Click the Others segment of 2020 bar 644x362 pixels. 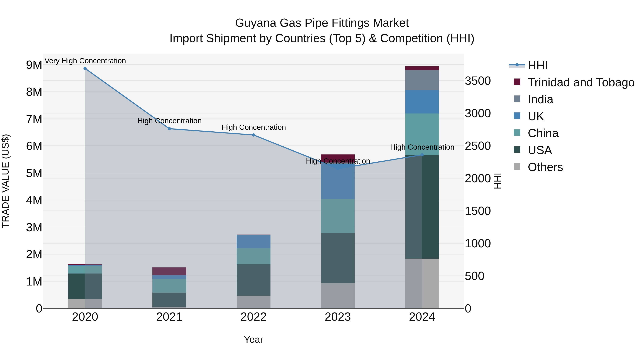85,304
